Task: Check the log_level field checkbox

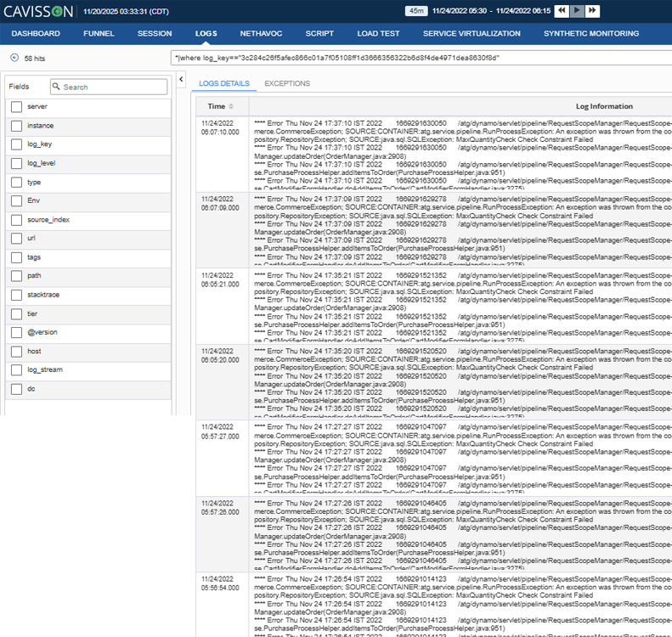Action: pyautogui.click(x=16, y=163)
